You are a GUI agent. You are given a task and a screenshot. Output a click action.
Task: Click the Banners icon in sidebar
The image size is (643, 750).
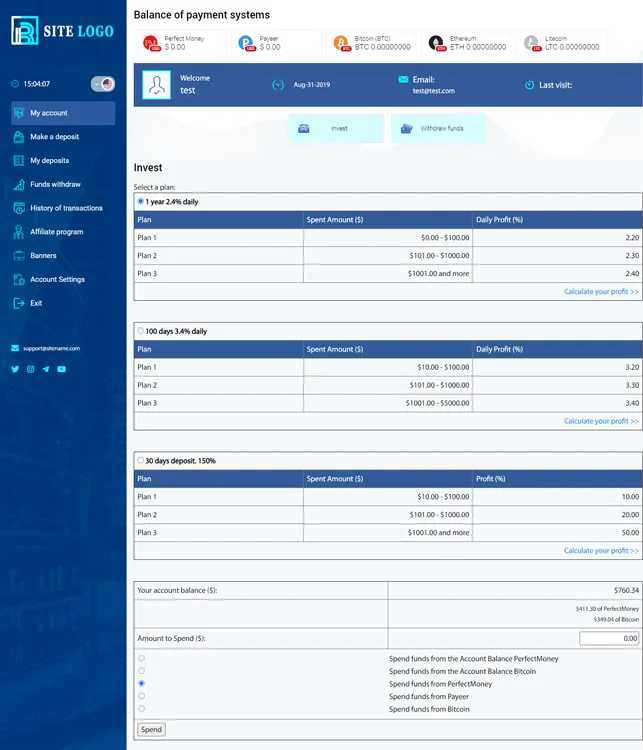19,256
